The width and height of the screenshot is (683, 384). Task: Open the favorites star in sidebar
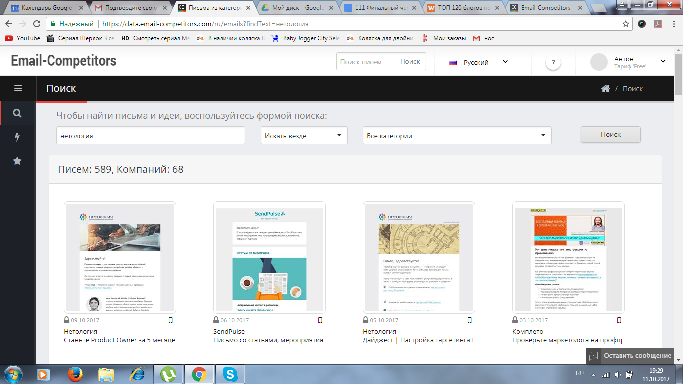[x=17, y=161]
